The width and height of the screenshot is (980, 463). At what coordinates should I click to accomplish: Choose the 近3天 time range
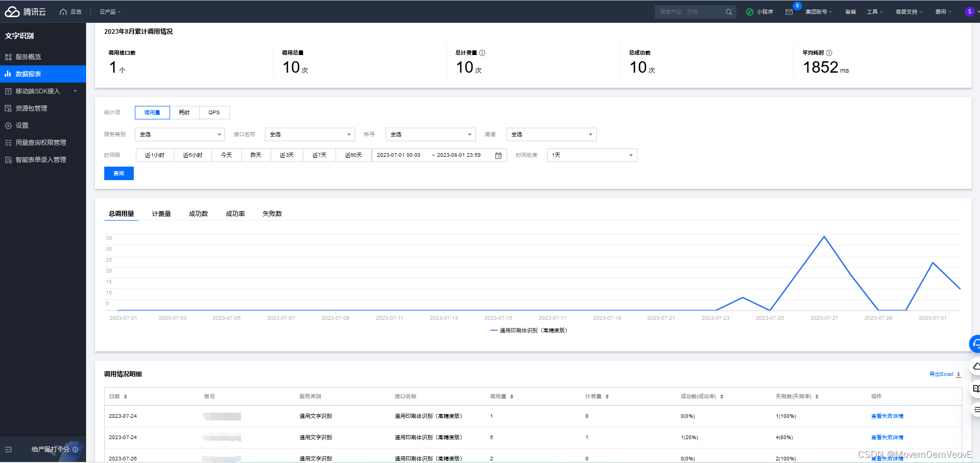(287, 155)
